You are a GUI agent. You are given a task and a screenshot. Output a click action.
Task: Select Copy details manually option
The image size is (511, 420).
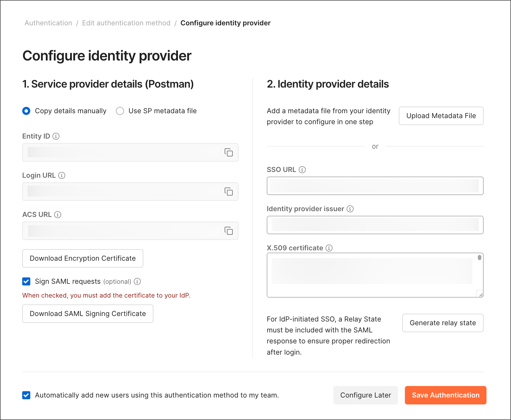point(26,111)
